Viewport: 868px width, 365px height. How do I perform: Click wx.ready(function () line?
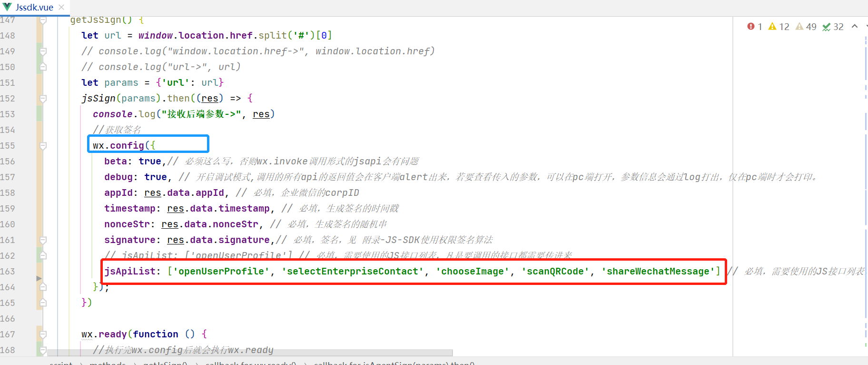click(x=144, y=334)
